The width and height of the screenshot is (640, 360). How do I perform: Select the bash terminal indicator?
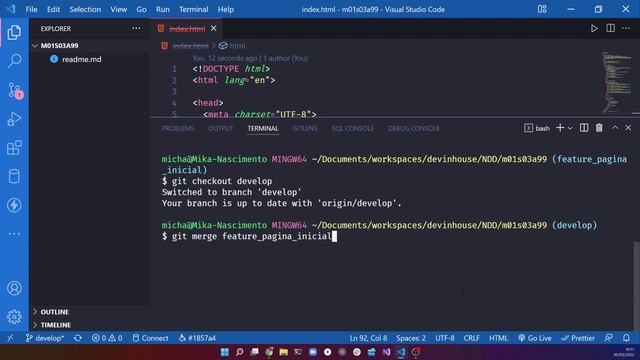pos(537,128)
